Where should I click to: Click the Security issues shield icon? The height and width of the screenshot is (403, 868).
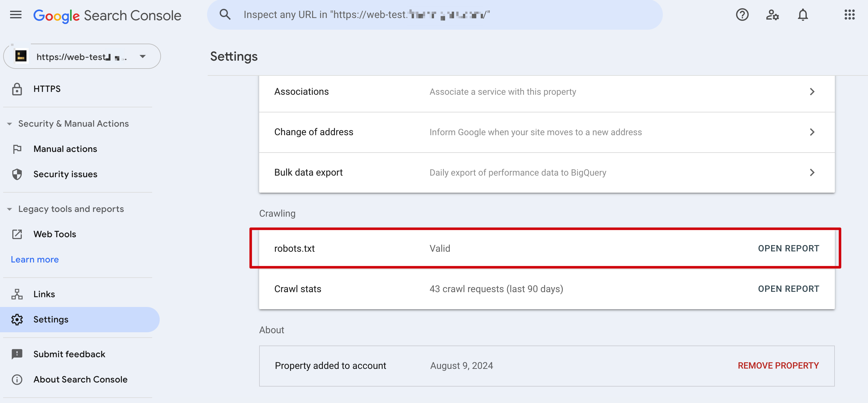tap(17, 174)
